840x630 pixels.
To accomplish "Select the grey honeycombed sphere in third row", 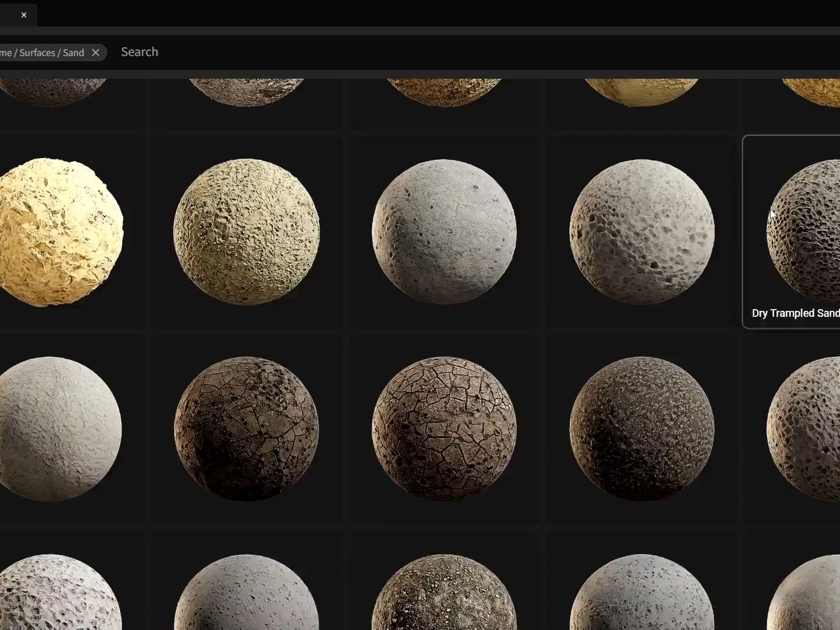I will [804, 429].
